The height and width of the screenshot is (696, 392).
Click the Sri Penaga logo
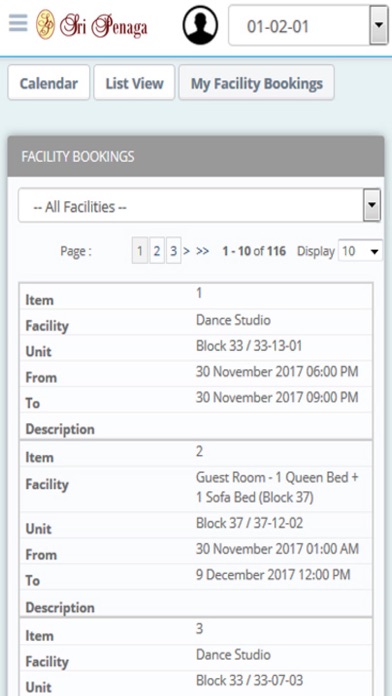point(92,25)
